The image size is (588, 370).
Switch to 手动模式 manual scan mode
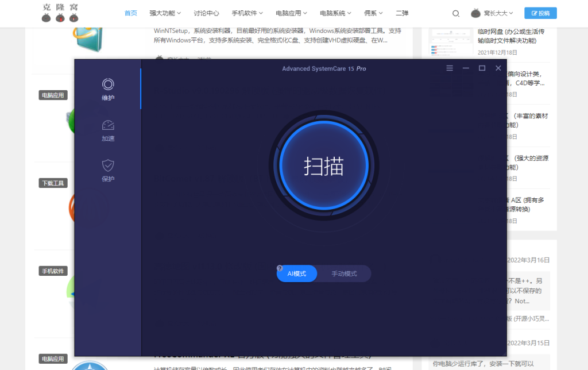(344, 273)
